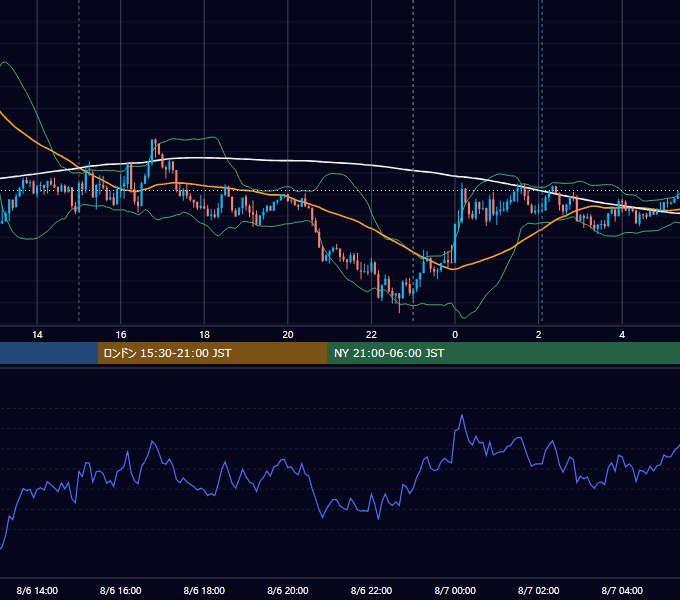This screenshot has height=600, width=680.
Task: Click the 8/6 20:00 lower axis label
Action: pyautogui.click(x=288, y=590)
